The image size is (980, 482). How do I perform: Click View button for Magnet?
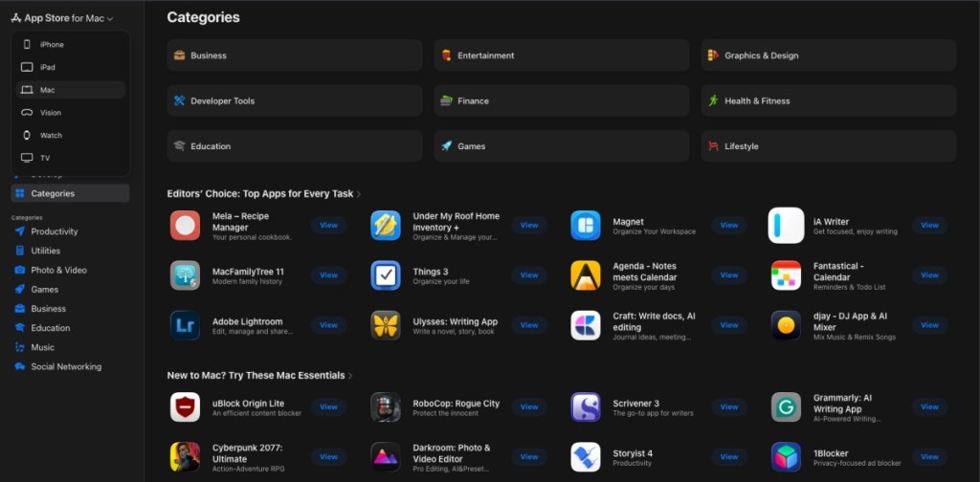click(x=729, y=226)
